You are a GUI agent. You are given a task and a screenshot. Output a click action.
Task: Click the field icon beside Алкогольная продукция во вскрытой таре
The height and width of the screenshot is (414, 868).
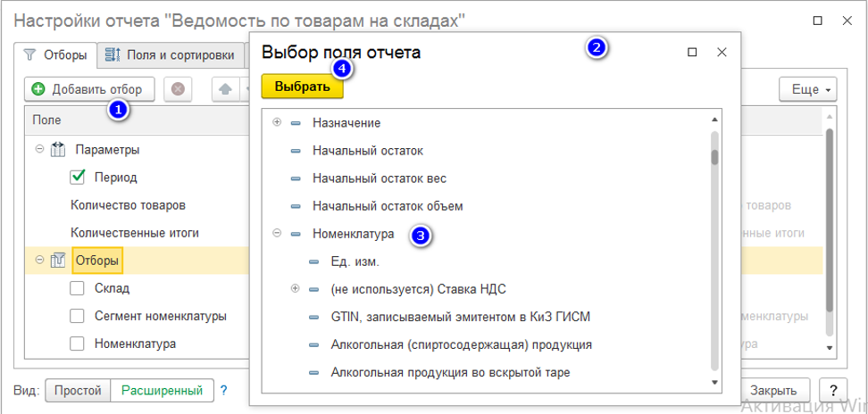(313, 373)
